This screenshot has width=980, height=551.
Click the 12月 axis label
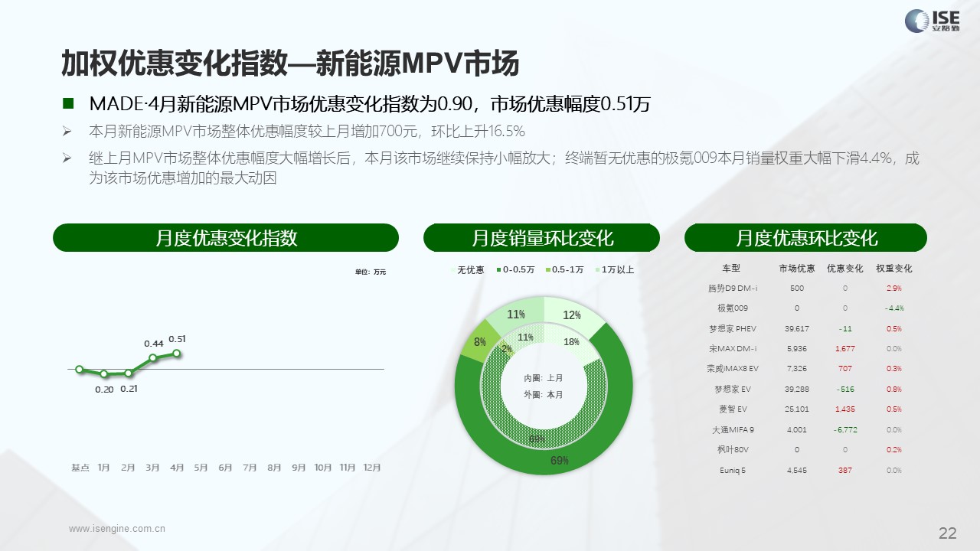tap(372, 467)
